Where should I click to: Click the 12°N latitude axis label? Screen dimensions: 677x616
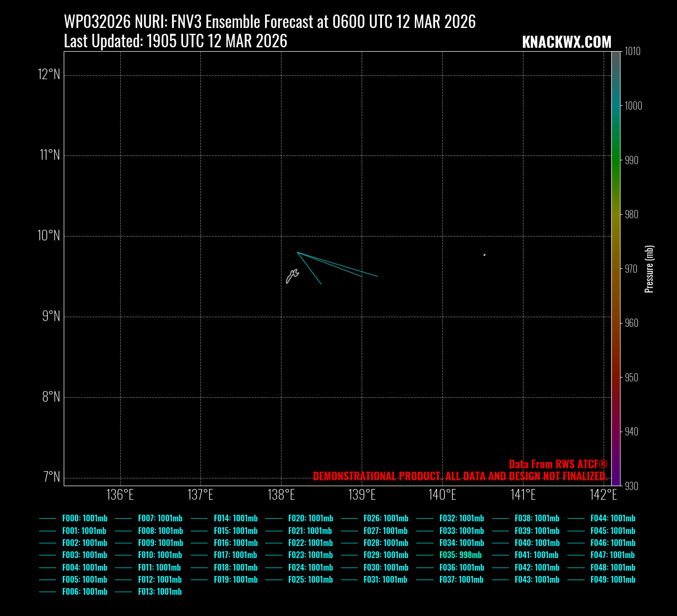click(x=49, y=75)
